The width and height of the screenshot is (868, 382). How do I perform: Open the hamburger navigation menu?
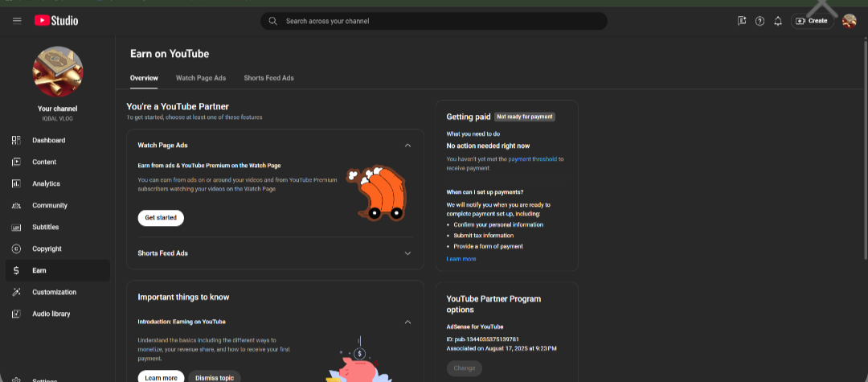pos(17,21)
